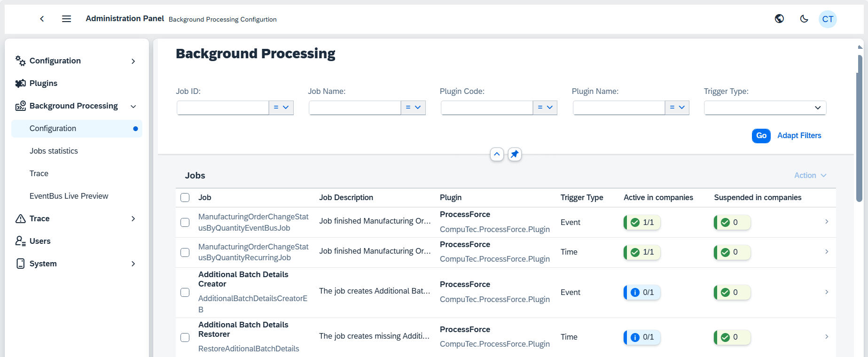Click the Go button
Screen dimensions: 868x357
click(761, 135)
